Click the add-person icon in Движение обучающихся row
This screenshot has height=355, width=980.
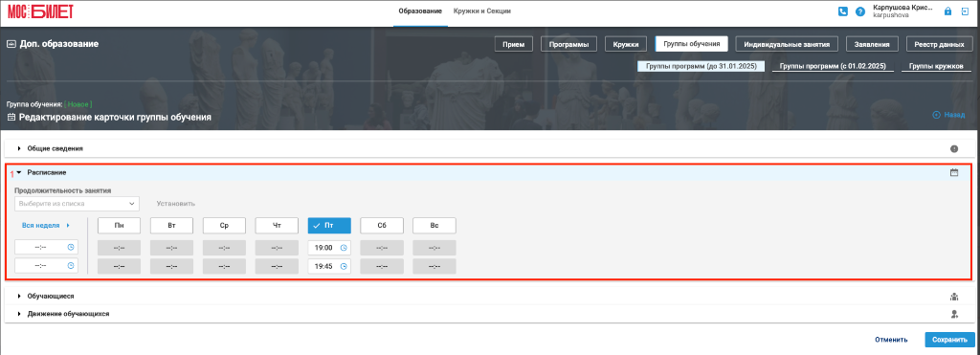pyautogui.click(x=954, y=314)
